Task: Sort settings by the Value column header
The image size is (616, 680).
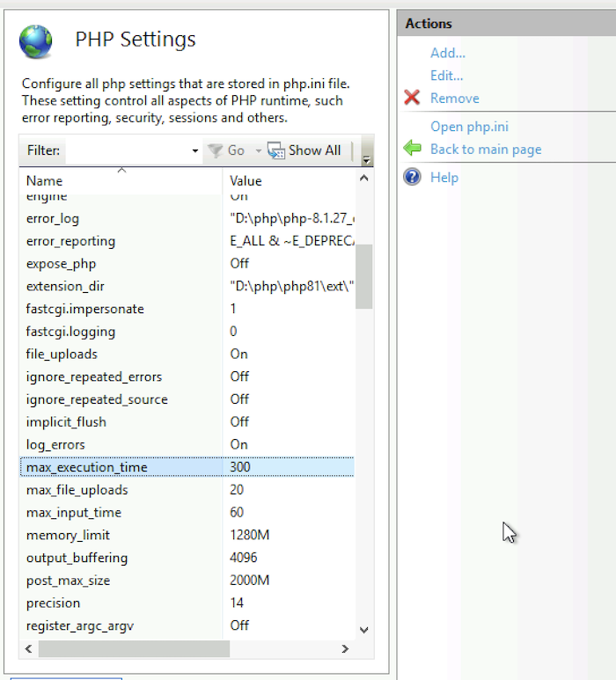Action: point(287,180)
